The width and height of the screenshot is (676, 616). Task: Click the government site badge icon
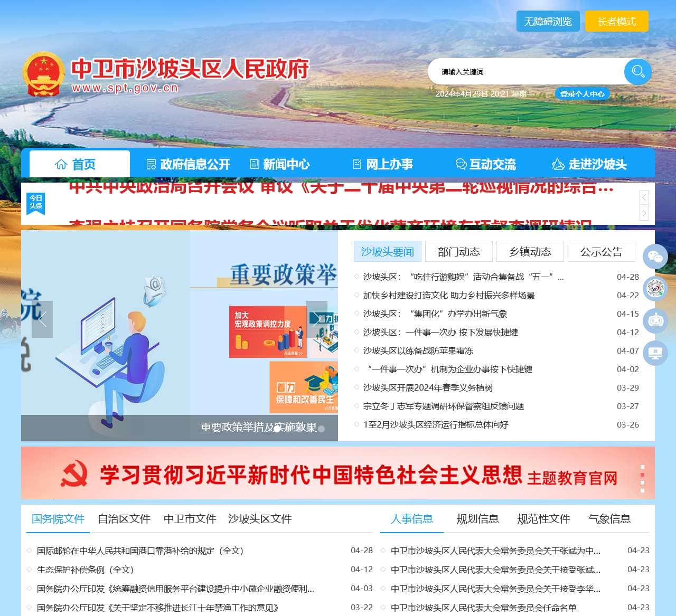pyautogui.click(x=655, y=289)
